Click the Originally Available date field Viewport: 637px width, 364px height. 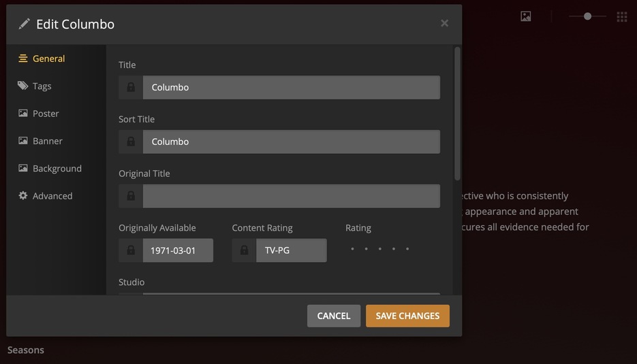click(x=178, y=250)
